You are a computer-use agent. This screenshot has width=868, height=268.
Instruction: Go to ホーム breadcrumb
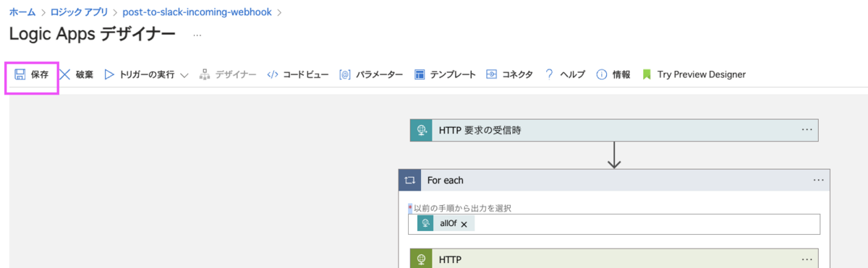tap(22, 12)
